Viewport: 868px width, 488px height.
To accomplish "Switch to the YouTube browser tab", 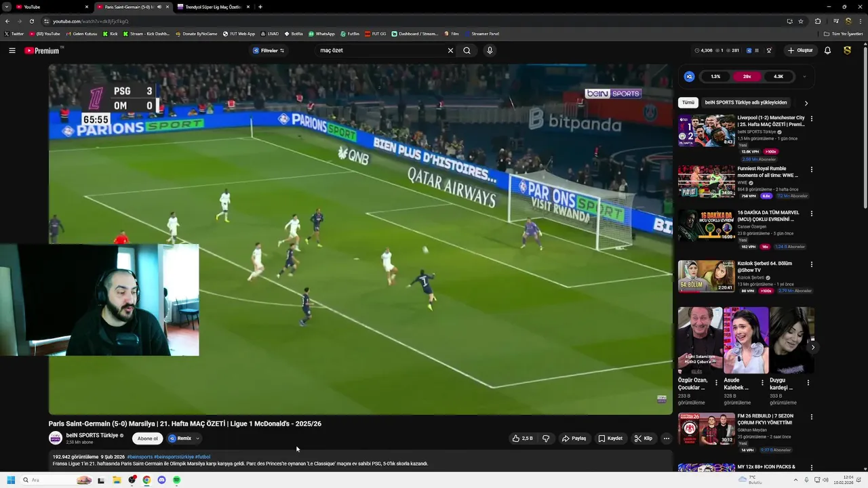I will tap(52, 7).
